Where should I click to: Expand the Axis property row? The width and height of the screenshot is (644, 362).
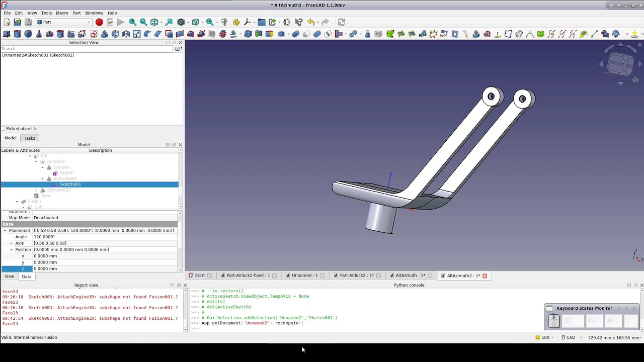[11, 243]
